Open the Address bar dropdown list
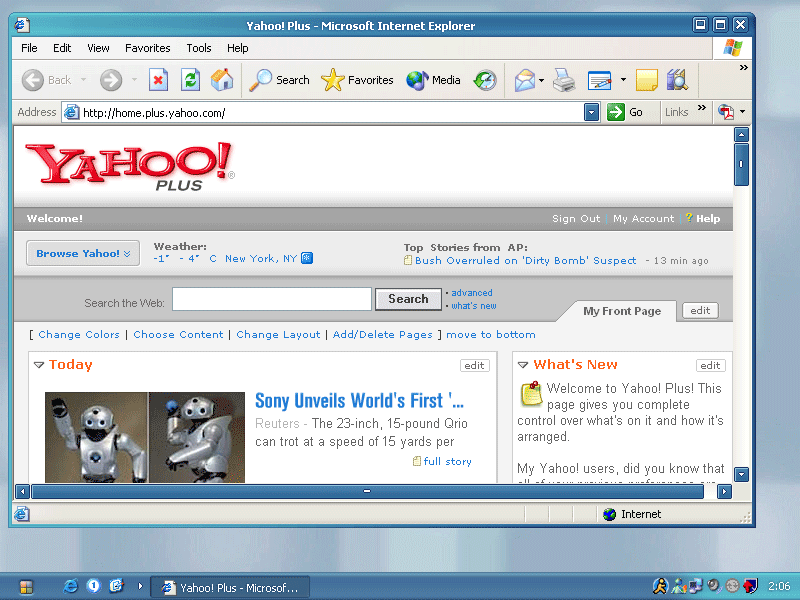 [x=591, y=112]
